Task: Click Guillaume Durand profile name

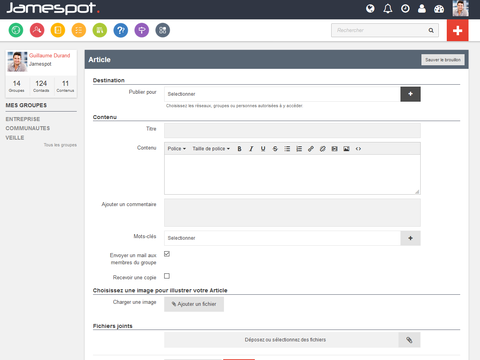Action: tap(50, 55)
